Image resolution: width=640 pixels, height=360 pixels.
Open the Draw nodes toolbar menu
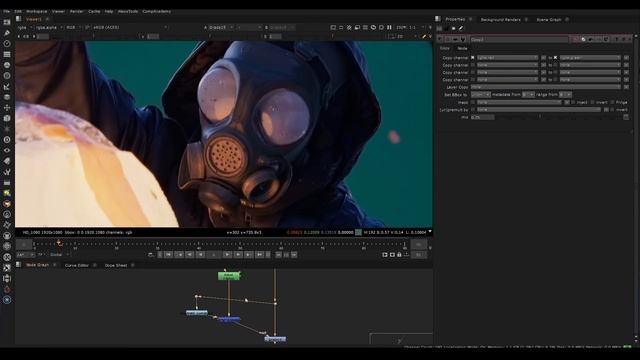pyautogui.click(x=7, y=33)
